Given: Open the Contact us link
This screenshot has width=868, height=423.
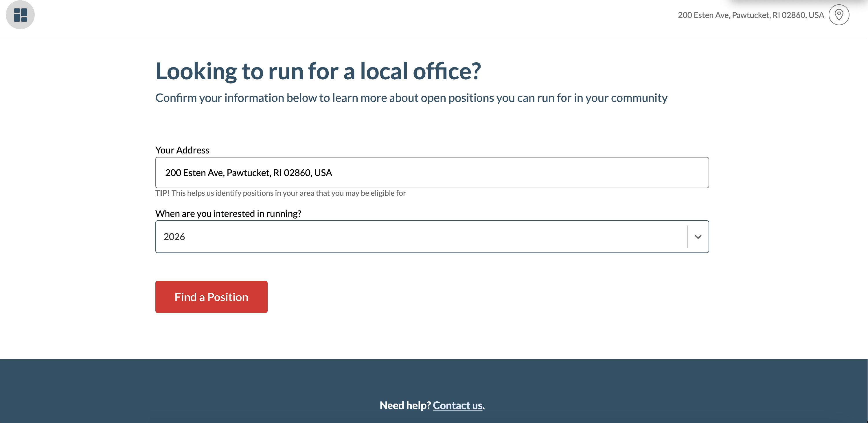Looking at the screenshot, I should (x=457, y=405).
